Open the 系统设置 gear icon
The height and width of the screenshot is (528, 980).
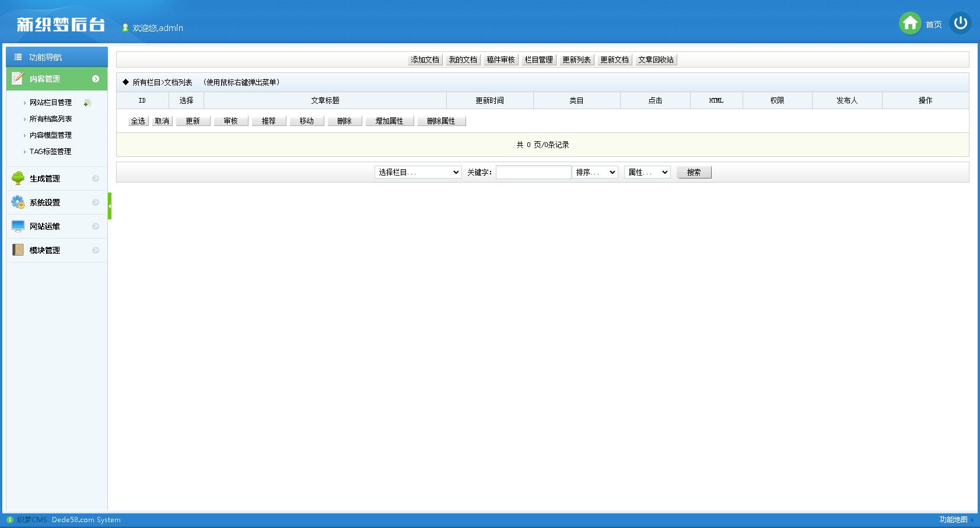pyautogui.click(x=17, y=202)
